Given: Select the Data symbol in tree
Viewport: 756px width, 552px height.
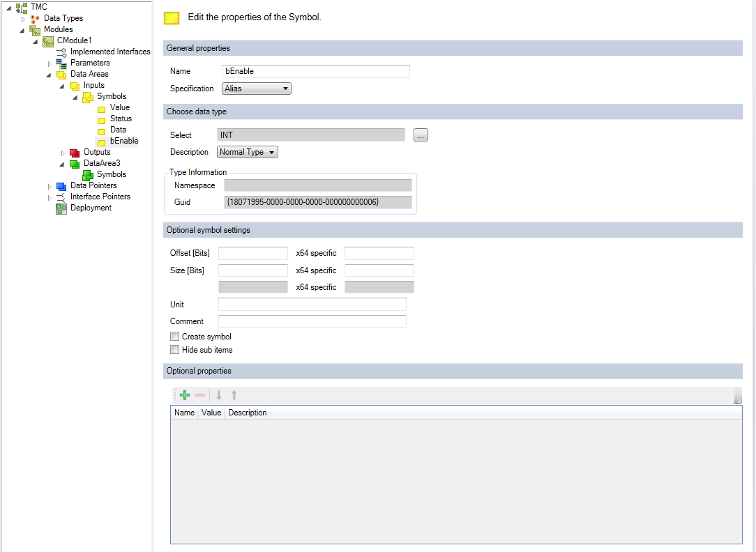Looking at the screenshot, I should pyautogui.click(x=118, y=130).
